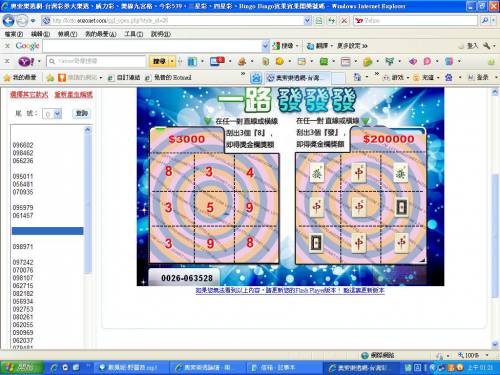Go back using the browser Back arrow
500x375 pixels.
[x=8, y=21]
